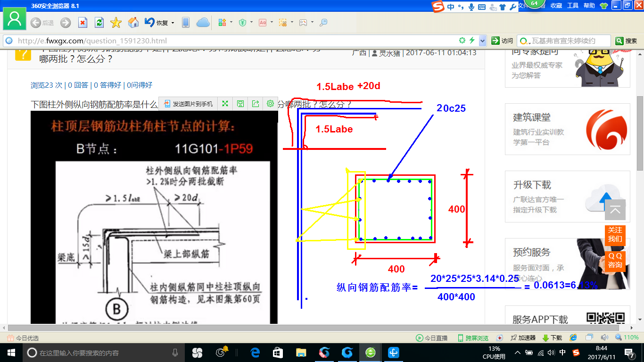Open the green yen shield icon
Viewport: 644px width, 362px height.
pos(243,23)
